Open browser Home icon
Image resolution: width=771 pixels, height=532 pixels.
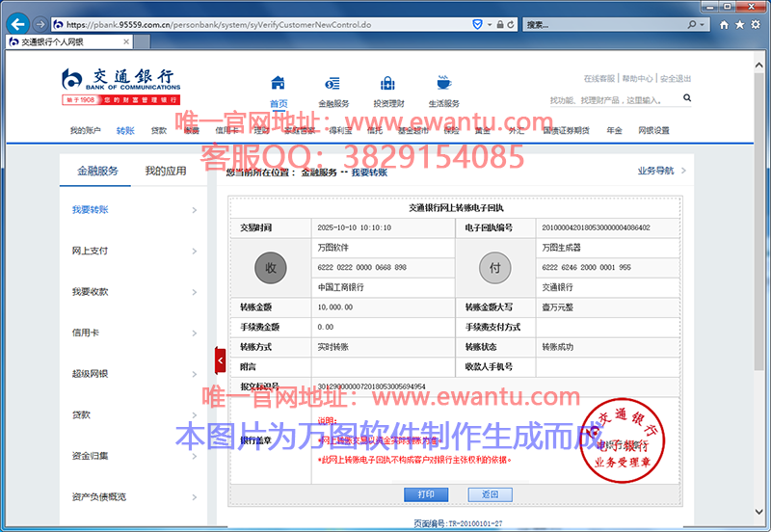[x=724, y=25]
